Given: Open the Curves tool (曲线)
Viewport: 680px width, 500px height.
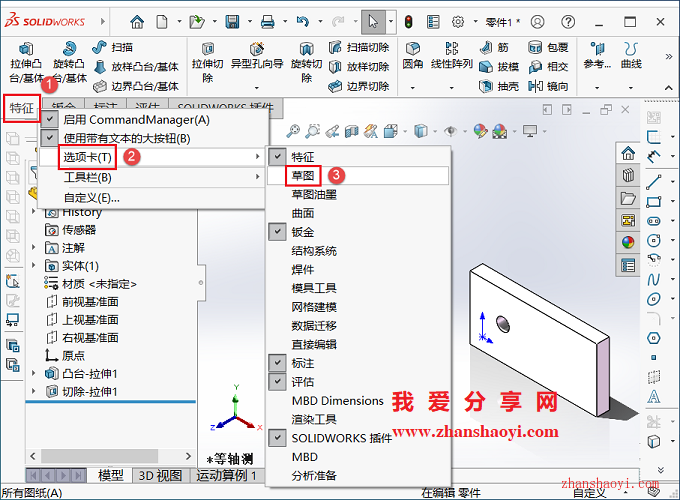Looking at the screenshot, I should 631,56.
